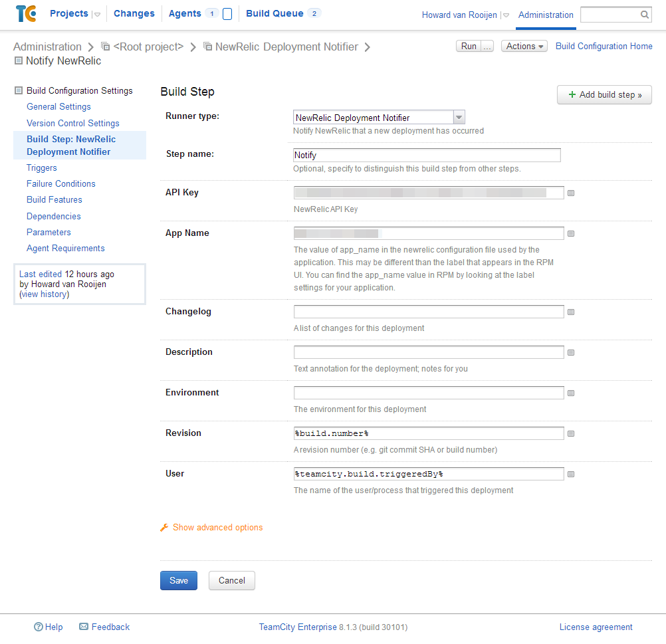Click the Feedback envelope icon

click(84, 627)
